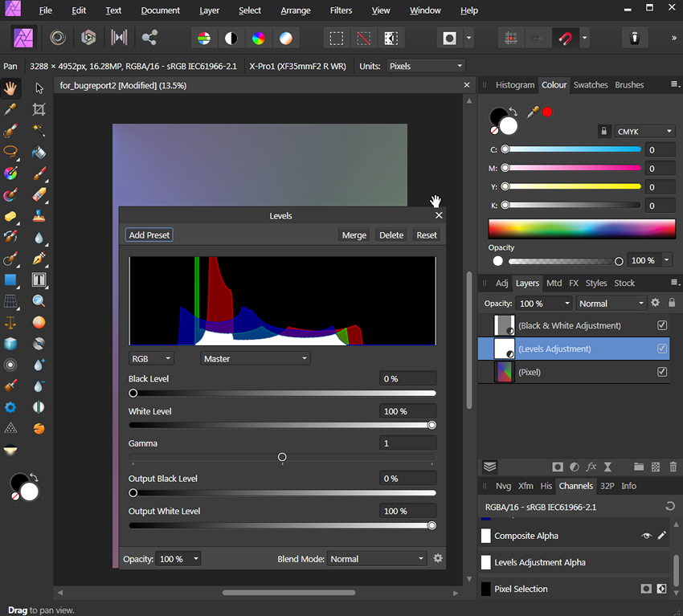Image resolution: width=683 pixels, height=616 pixels.
Task: Click Reset in the Levels dialog
Action: click(427, 235)
